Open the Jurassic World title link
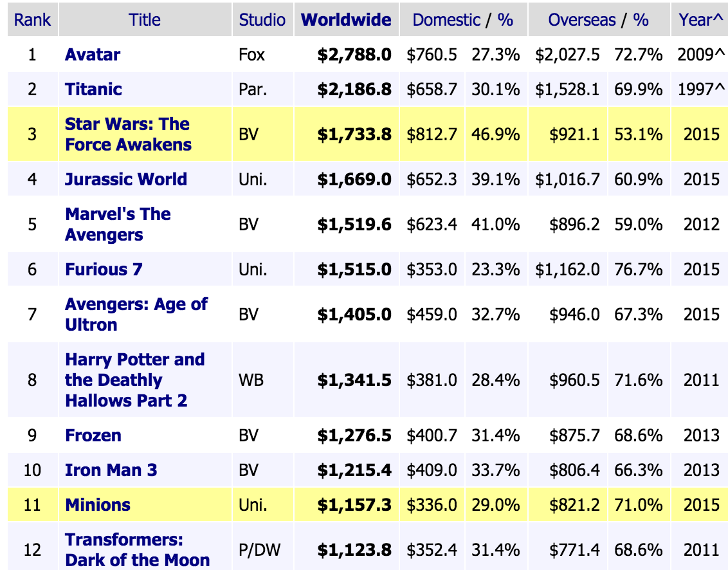Viewport: 728px width, 570px height. point(126,179)
